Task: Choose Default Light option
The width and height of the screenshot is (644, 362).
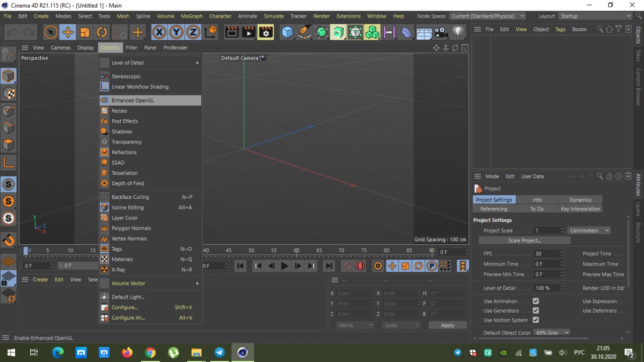Action: [150, 297]
